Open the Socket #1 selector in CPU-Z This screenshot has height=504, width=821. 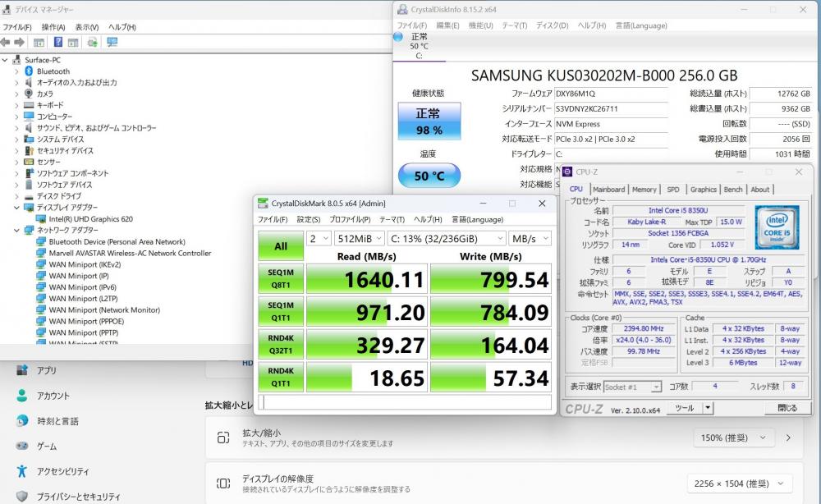[x=632, y=387]
